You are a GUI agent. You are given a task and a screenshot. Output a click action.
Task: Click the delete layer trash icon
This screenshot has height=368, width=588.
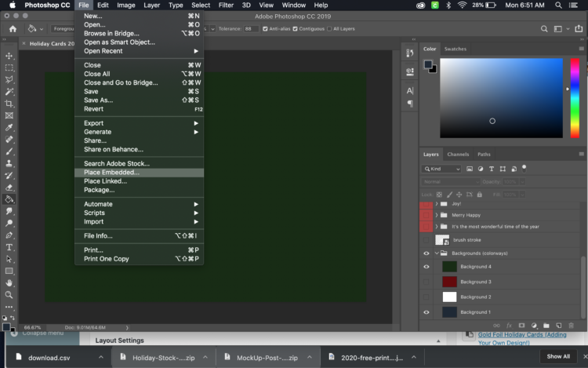[x=571, y=326]
